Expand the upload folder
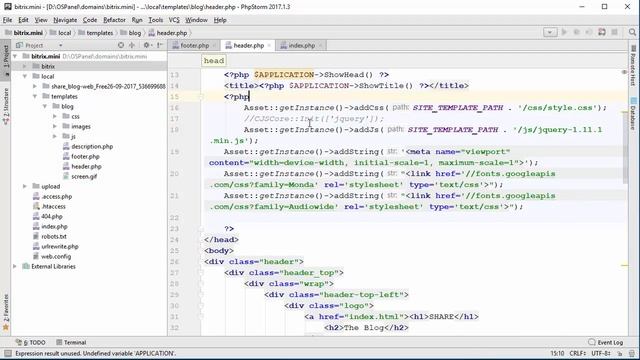 [25, 186]
